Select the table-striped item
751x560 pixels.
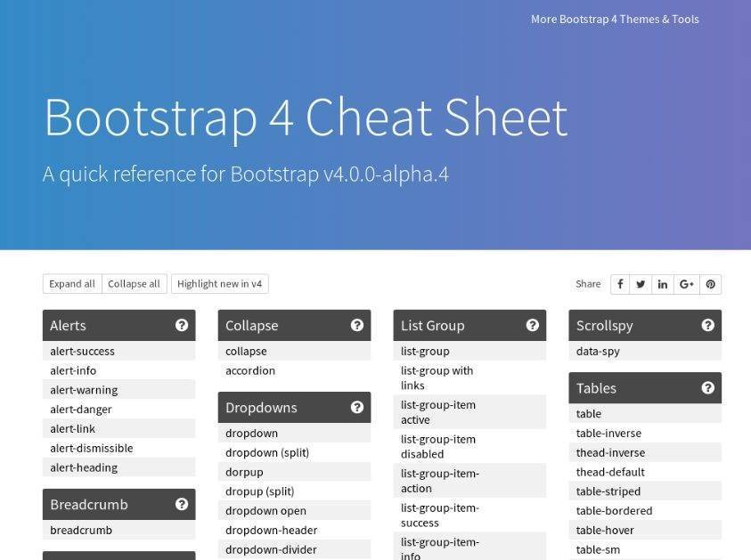point(645,491)
